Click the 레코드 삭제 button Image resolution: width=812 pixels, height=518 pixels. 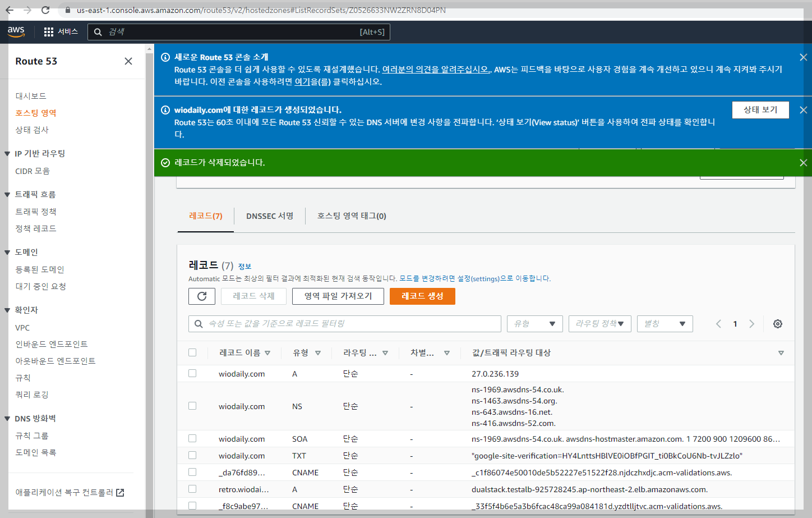253,296
